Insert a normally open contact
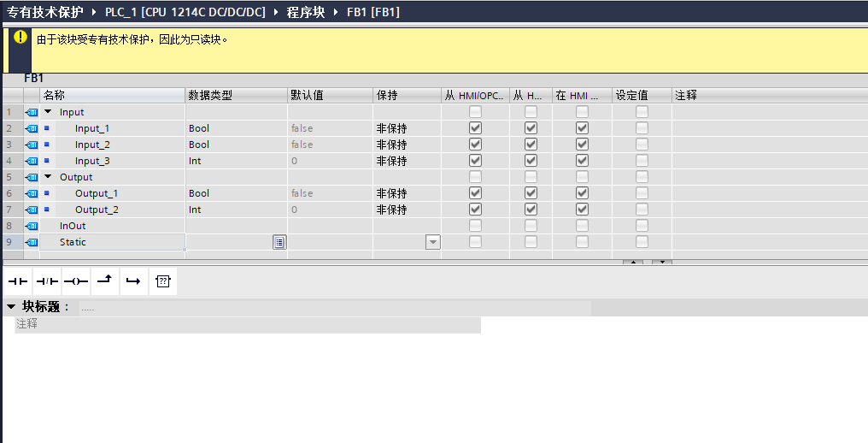Screen dimensions: 868x443 (x=18, y=281)
